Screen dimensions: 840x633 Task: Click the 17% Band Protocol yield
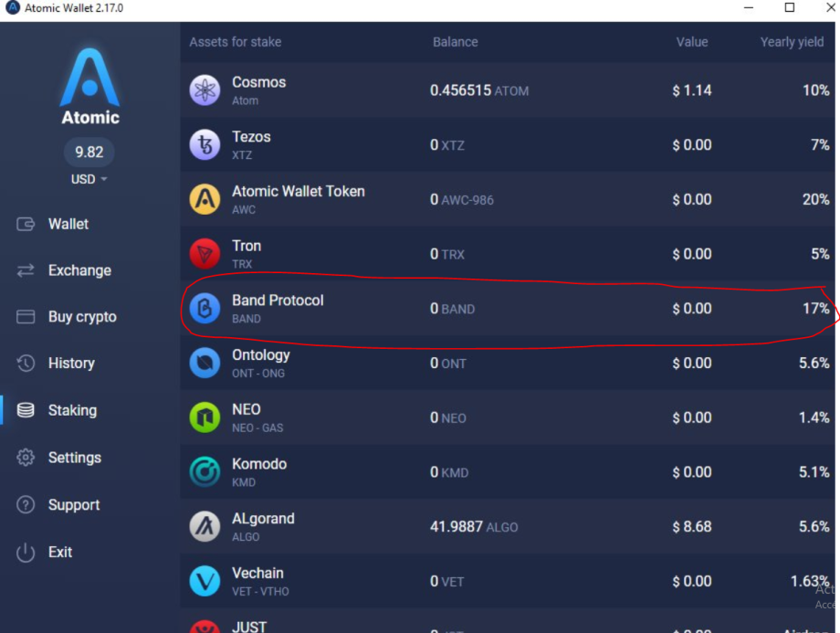click(x=816, y=309)
